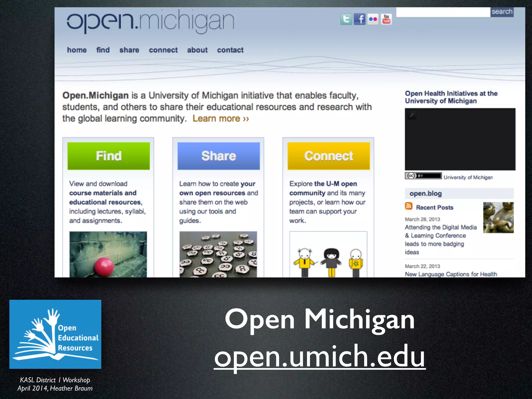
Task: Click the 'KASL District 1 Workshop' caption
Action: point(55,380)
